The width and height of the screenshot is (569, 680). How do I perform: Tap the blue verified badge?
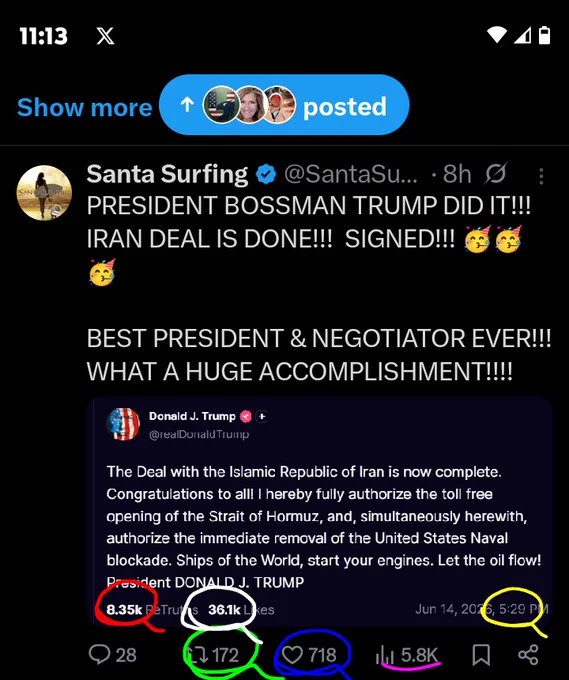point(266,174)
